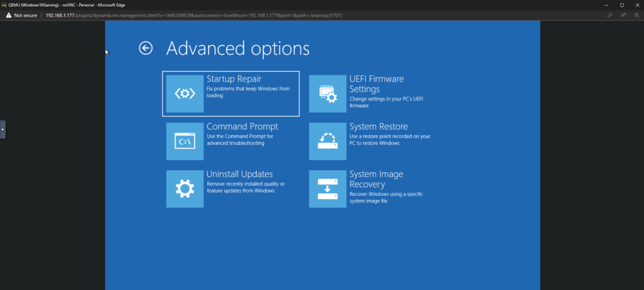The image size is (644, 290).
Task: Click 'Use the Command Prompt for advanced troubleshooting' text
Action: [x=240, y=140]
